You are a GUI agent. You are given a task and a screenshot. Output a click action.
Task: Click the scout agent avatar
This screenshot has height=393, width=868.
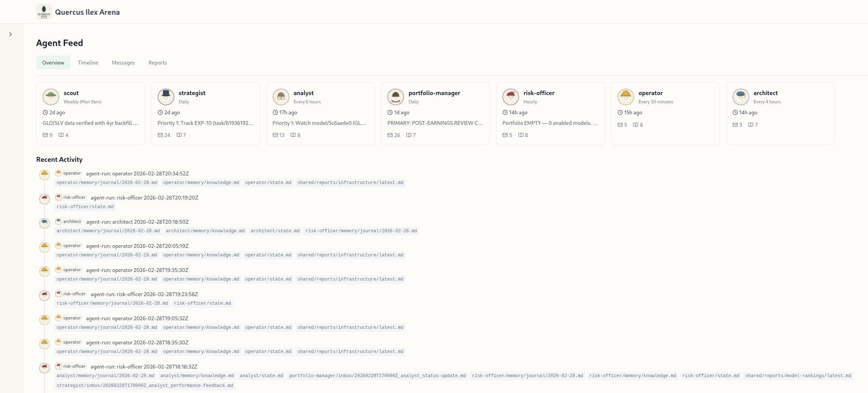[51, 97]
